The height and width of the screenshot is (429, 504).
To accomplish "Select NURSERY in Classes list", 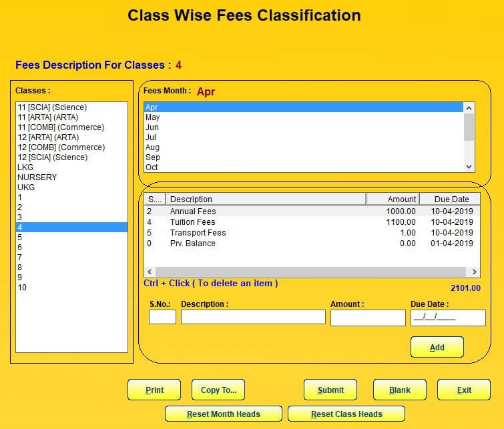I will pos(71,177).
